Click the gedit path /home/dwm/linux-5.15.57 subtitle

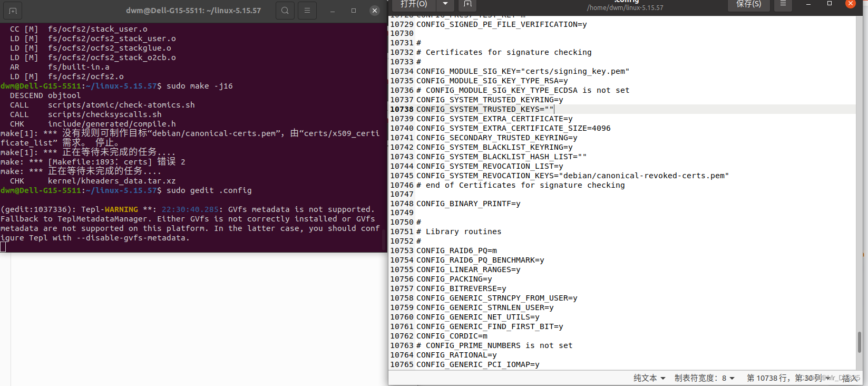click(x=625, y=8)
